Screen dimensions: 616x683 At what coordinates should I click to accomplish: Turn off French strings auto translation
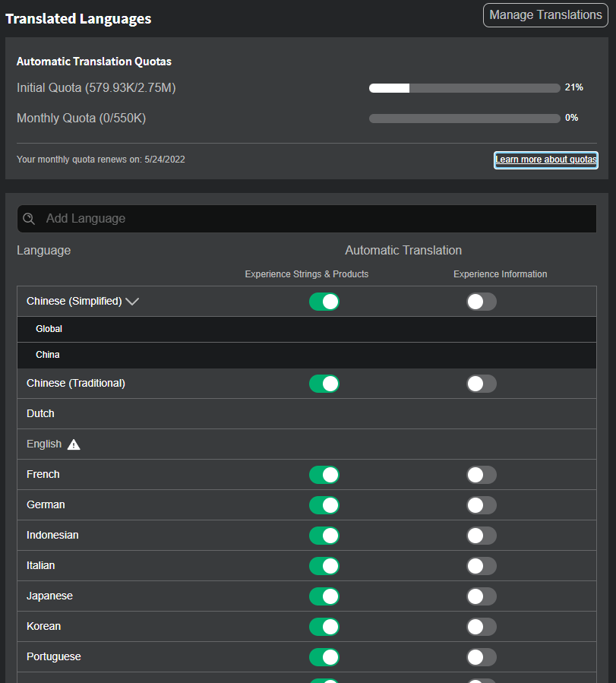(x=324, y=475)
